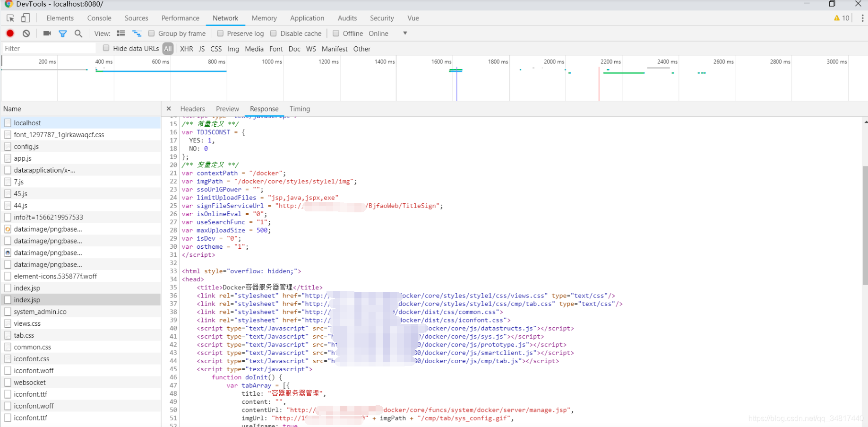The height and width of the screenshot is (427, 868).
Task: Enable Group by frame checkbox
Action: (x=152, y=33)
